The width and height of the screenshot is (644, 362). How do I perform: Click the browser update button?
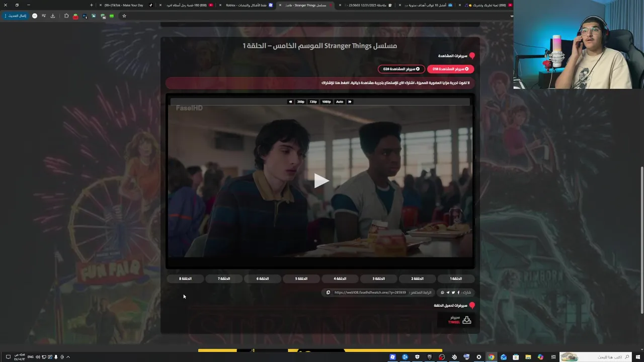tap(16, 16)
